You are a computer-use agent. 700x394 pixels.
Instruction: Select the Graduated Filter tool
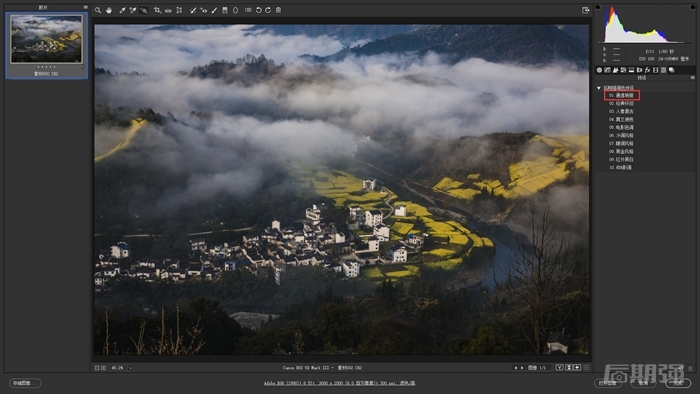(x=225, y=10)
